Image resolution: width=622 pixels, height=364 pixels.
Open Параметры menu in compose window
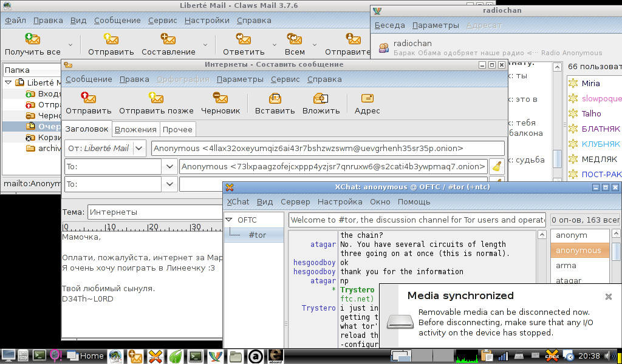tap(240, 79)
